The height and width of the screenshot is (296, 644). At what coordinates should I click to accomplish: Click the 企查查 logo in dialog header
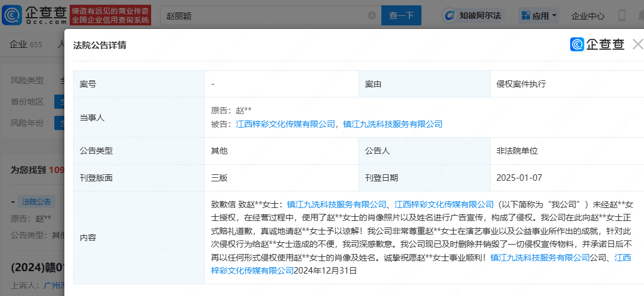pyautogui.click(x=597, y=44)
